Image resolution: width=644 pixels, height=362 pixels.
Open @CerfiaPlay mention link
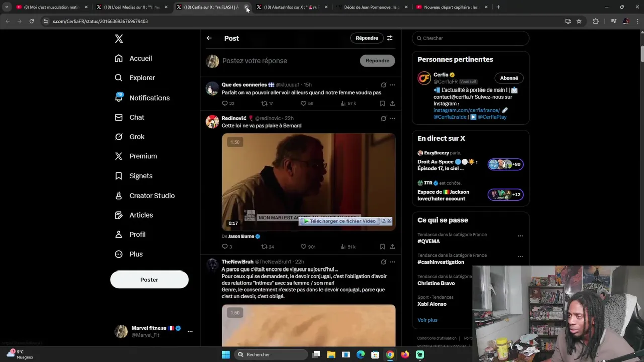[492, 117]
